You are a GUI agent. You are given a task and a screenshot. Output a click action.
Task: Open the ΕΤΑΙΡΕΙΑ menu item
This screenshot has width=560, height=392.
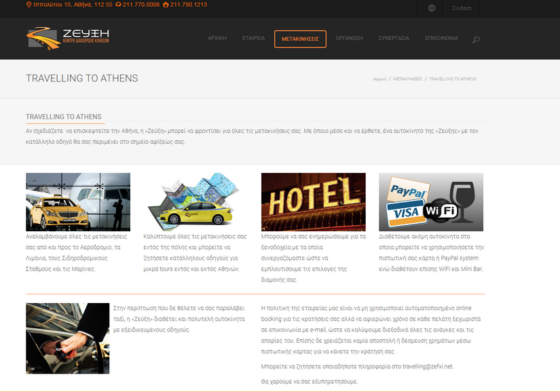click(x=253, y=39)
